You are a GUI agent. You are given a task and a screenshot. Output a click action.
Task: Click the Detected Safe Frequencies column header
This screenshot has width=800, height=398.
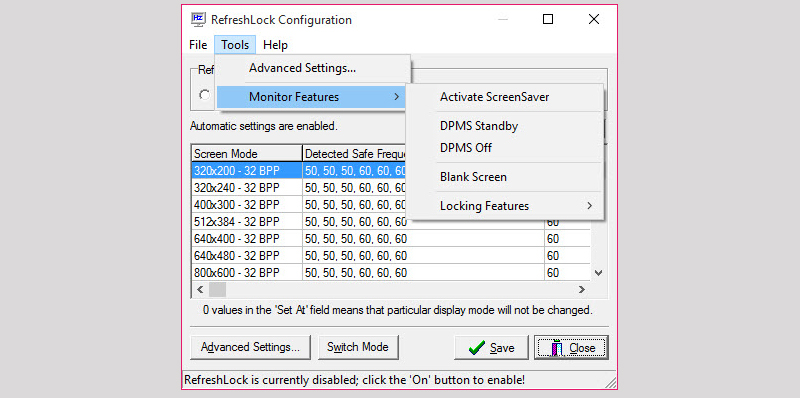[355, 154]
